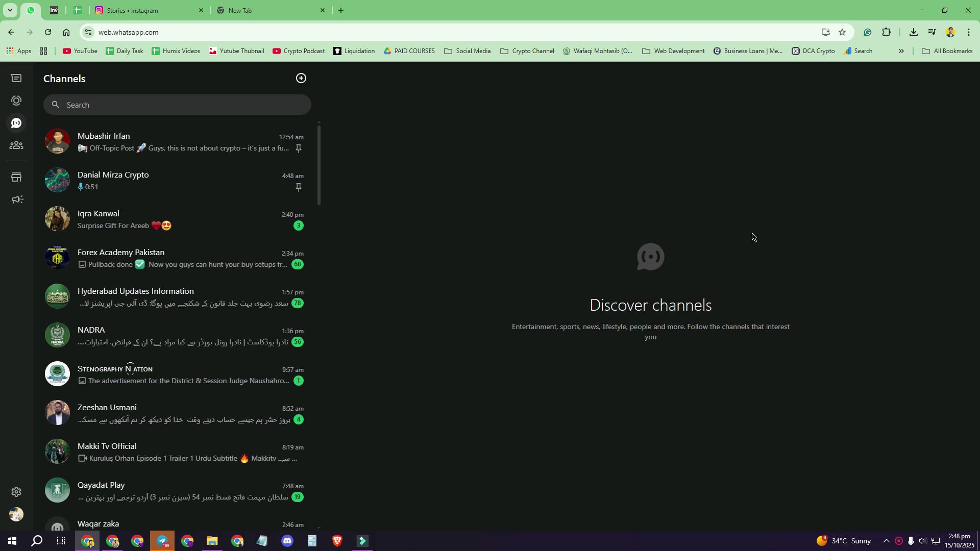Open WhatsApp settings gear icon
This screenshot has height=551, width=980.
pos(16,492)
